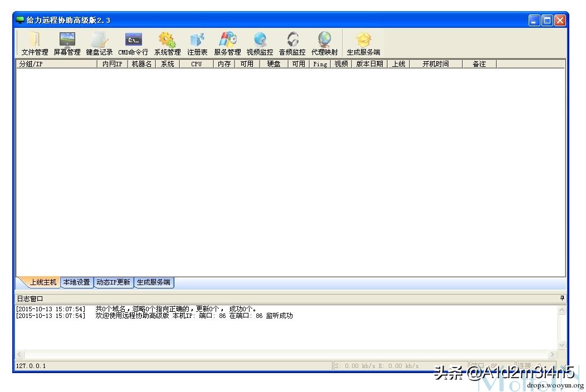Click the Ping column header

(320, 64)
